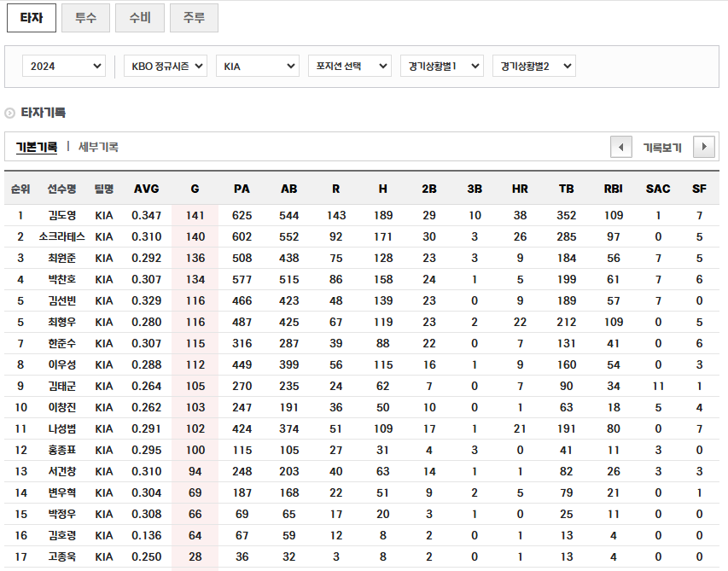Screen dimensions: 728x571
Task: Click the 타자기록 section heading
Action: point(44,113)
